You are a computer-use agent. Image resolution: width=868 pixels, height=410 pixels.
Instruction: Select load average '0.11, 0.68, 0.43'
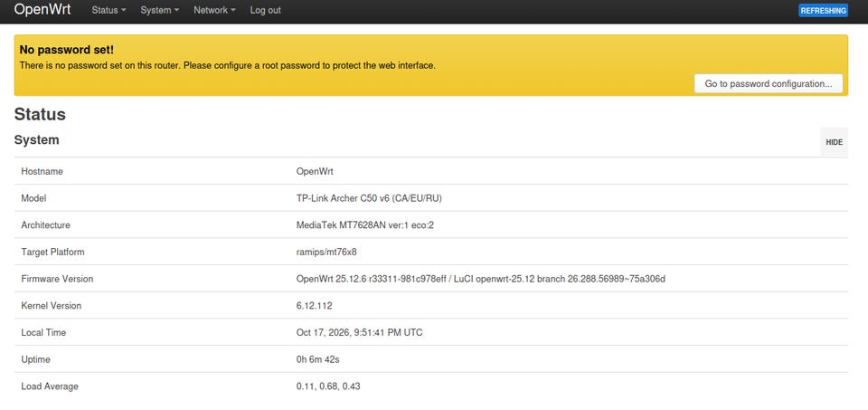(x=328, y=386)
